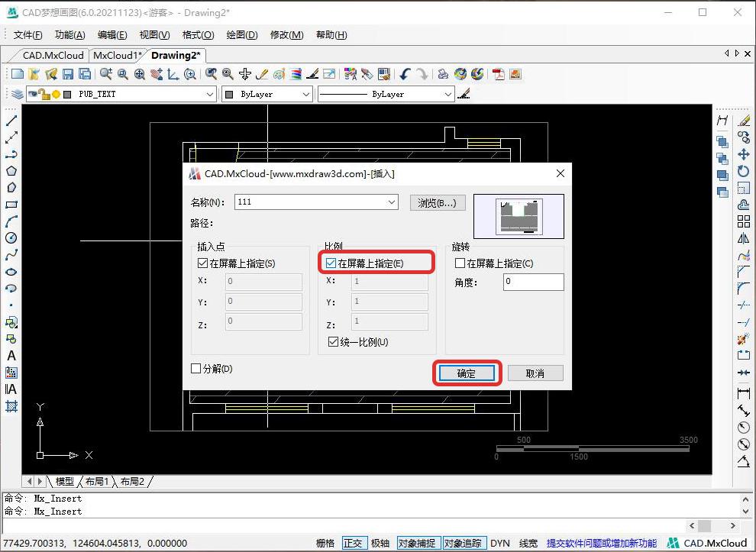The height and width of the screenshot is (552, 756).
Task: Click the 确定 button
Action: [467, 373]
